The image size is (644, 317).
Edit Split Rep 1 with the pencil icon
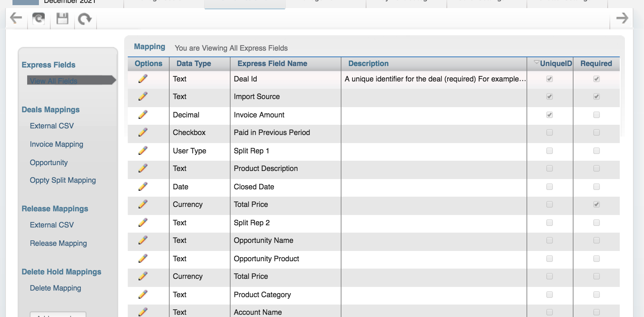pyautogui.click(x=143, y=150)
